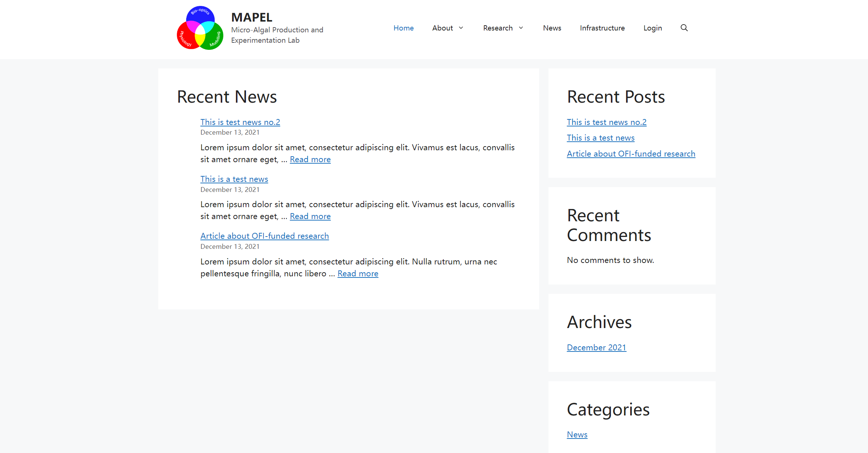This screenshot has width=868, height=453.
Task: Click the Recent News heading
Action: point(227,97)
